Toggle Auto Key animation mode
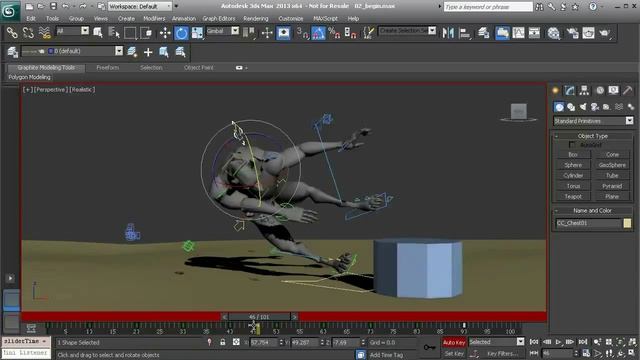 click(x=454, y=342)
